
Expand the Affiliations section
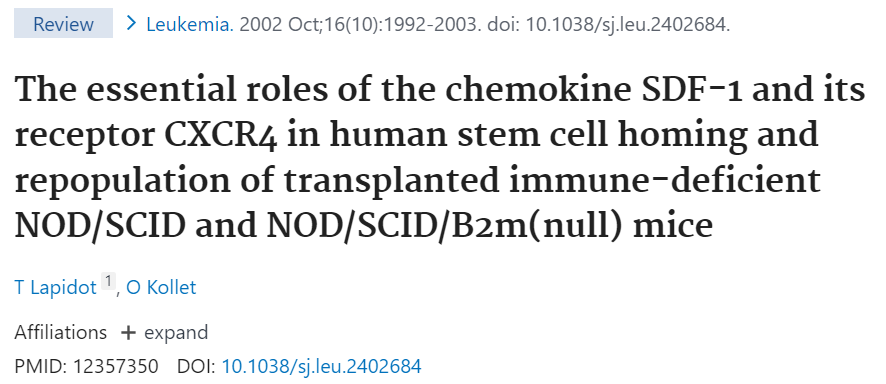click(x=164, y=333)
